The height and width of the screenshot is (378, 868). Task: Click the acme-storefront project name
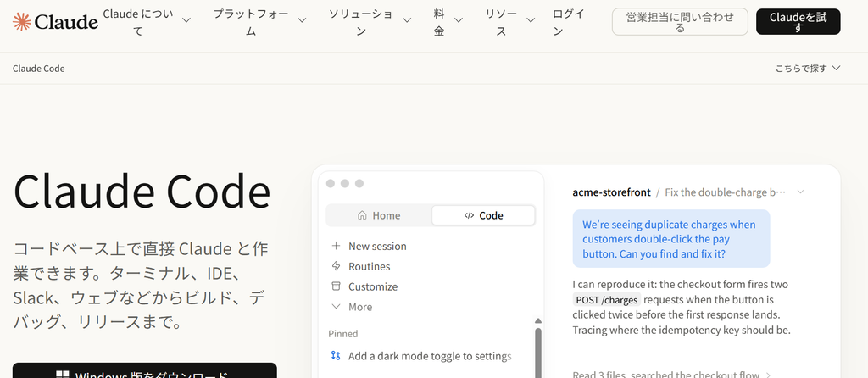612,192
